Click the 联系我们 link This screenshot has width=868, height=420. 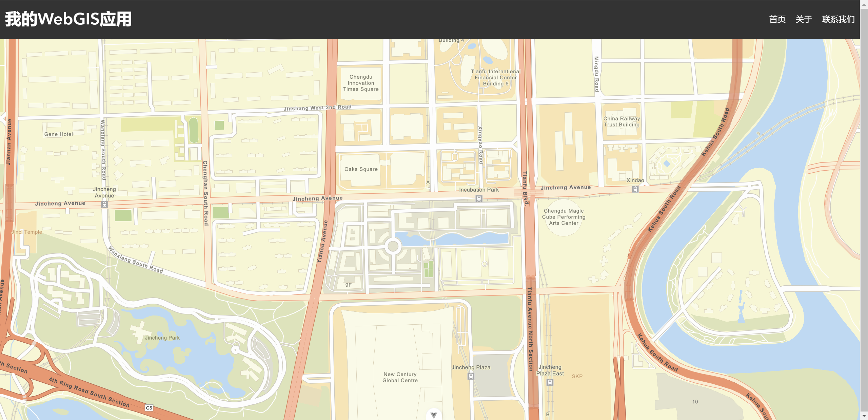click(x=837, y=19)
